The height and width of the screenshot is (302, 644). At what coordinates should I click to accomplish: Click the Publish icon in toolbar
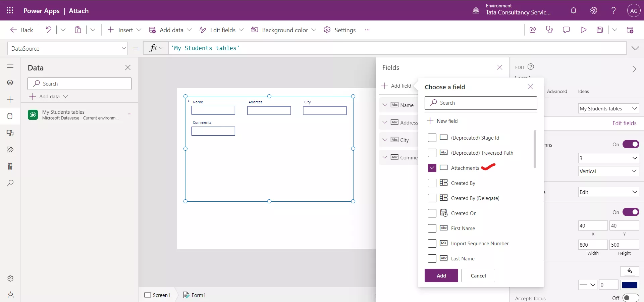point(630,30)
